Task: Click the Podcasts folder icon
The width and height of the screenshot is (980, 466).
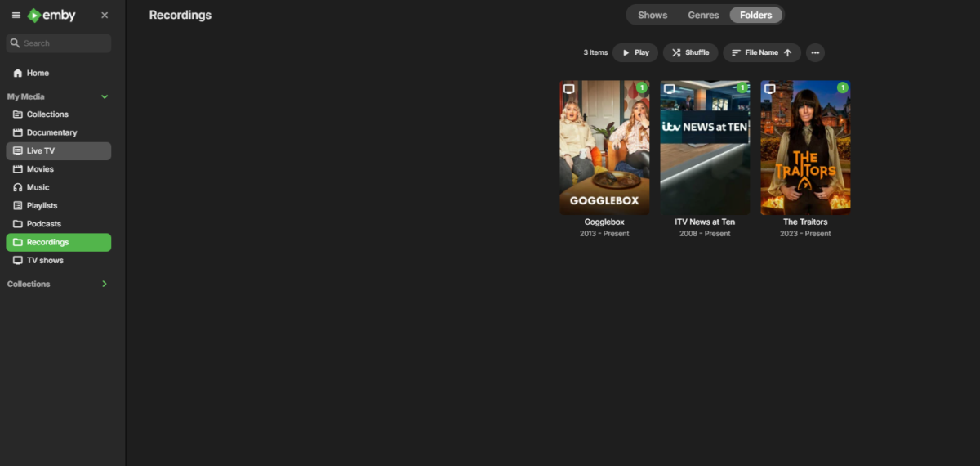Action: (x=18, y=224)
